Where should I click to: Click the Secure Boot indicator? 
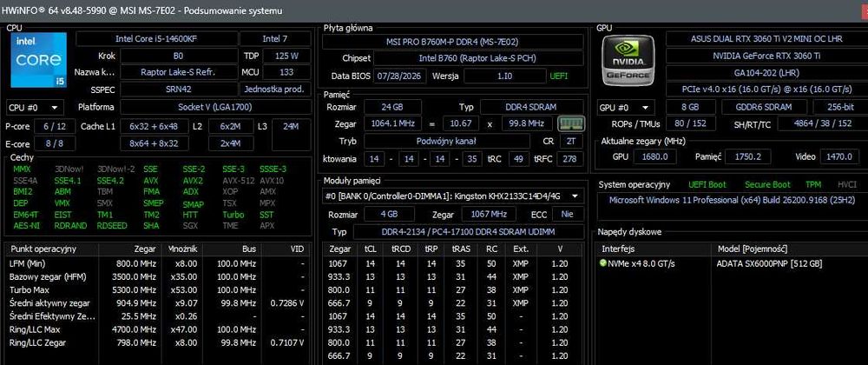(x=767, y=184)
